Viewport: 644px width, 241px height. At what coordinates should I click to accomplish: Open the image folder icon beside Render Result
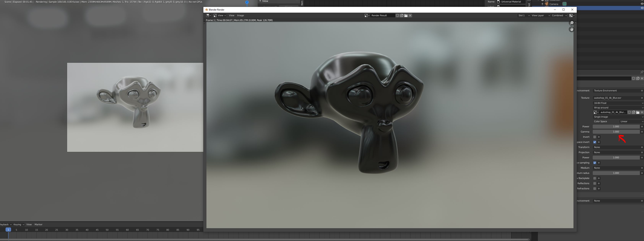pos(406,15)
